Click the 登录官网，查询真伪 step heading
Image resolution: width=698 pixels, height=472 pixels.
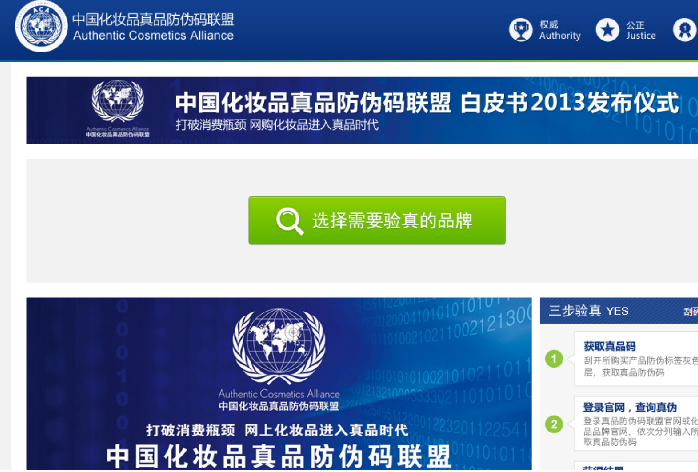[x=630, y=407]
